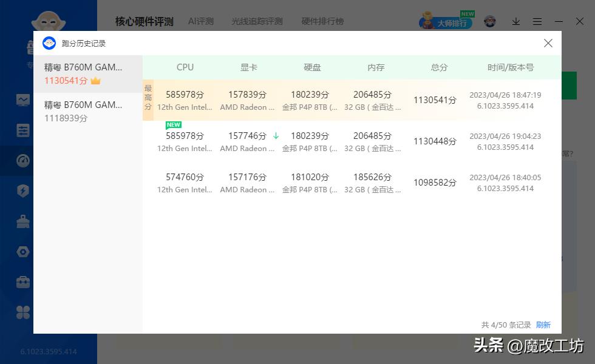595x364 pixels.
Task: Click the green arrow beside 157746分
Action: 276,136
